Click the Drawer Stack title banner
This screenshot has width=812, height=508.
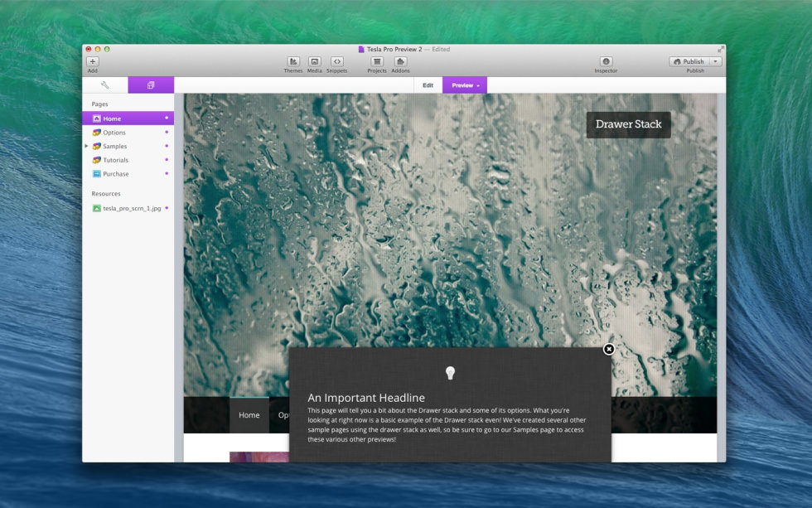(x=628, y=125)
